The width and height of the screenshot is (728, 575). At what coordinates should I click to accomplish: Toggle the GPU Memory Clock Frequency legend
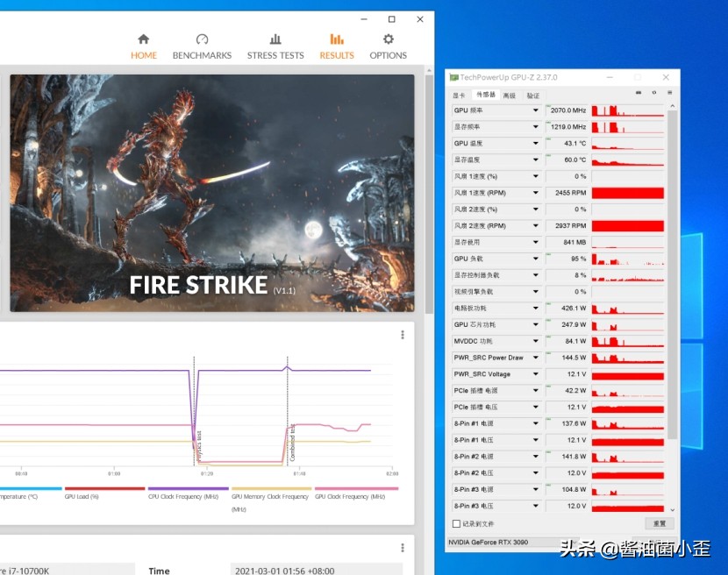click(272, 500)
